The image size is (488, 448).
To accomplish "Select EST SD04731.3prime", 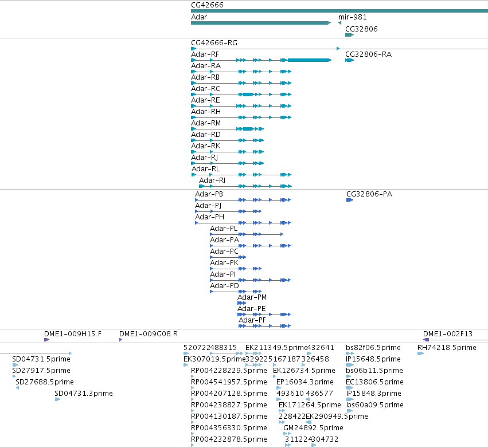I will 83,394.
